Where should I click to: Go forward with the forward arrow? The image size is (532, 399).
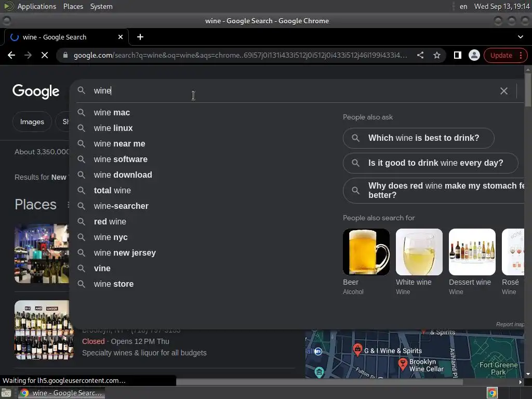pyautogui.click(x=28, y=55)
